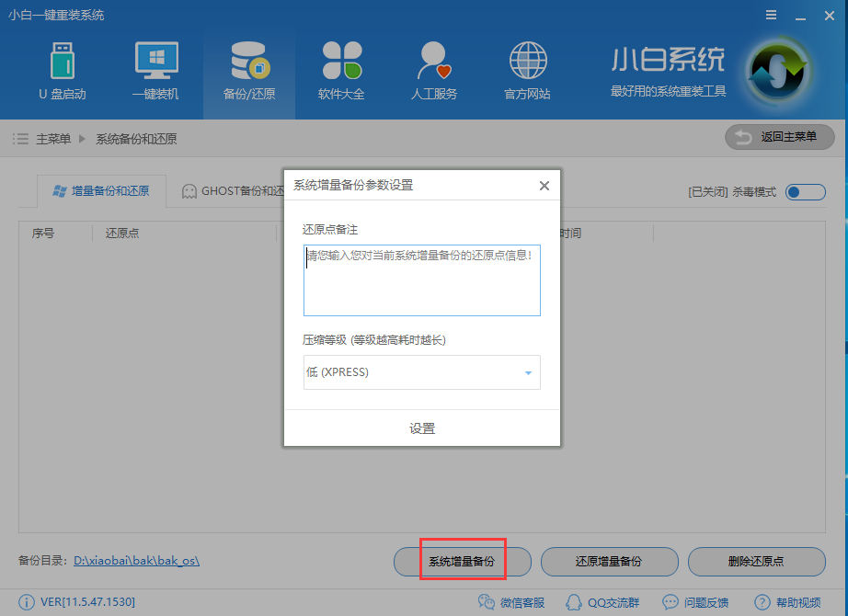Join the QQ交流群
This screenshot has height=616, width=848.
point(602,602)
